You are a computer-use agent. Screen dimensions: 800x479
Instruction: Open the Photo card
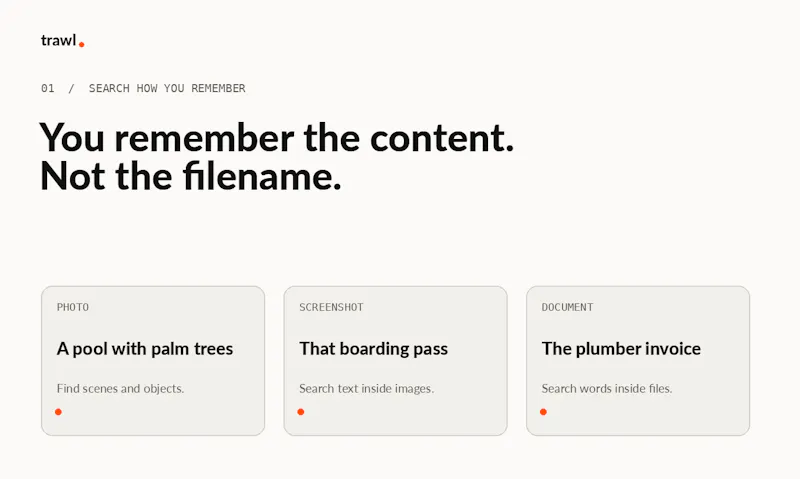click(153, 361)
